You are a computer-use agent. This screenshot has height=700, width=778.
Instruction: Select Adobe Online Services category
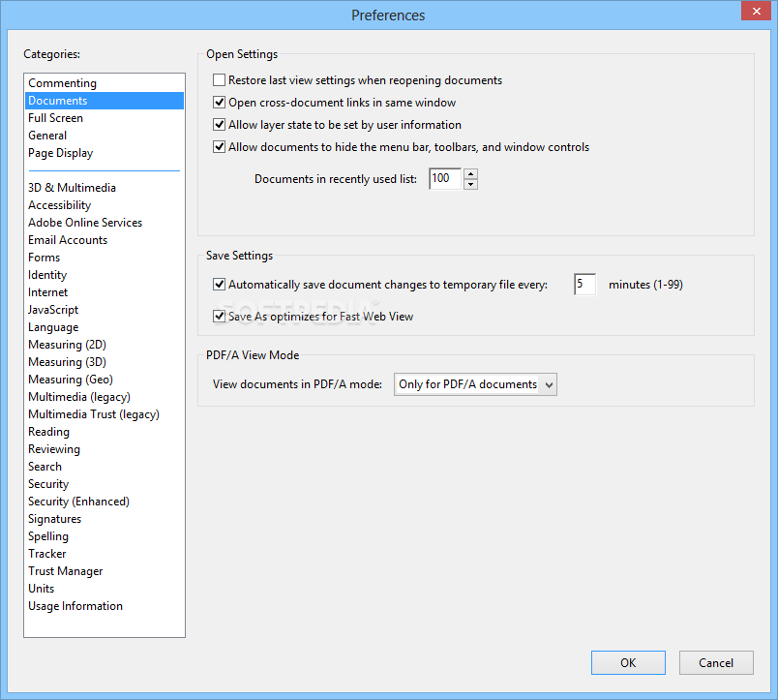(x=105, y=223)
